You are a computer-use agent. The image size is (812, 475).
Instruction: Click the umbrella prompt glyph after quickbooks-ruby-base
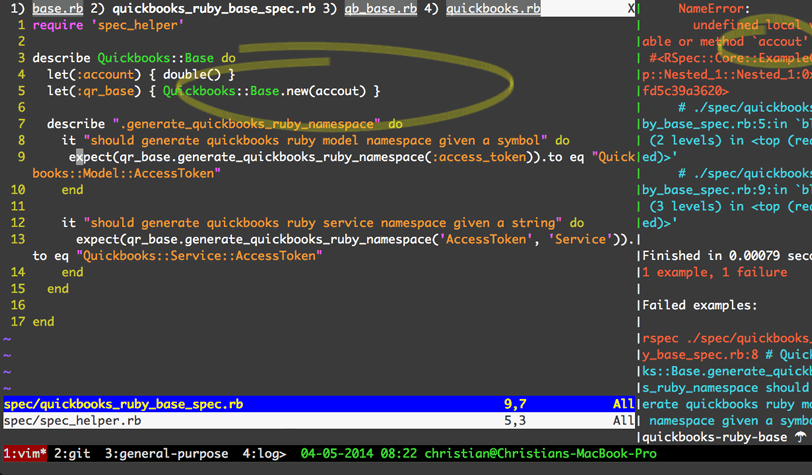pos(800,437)
